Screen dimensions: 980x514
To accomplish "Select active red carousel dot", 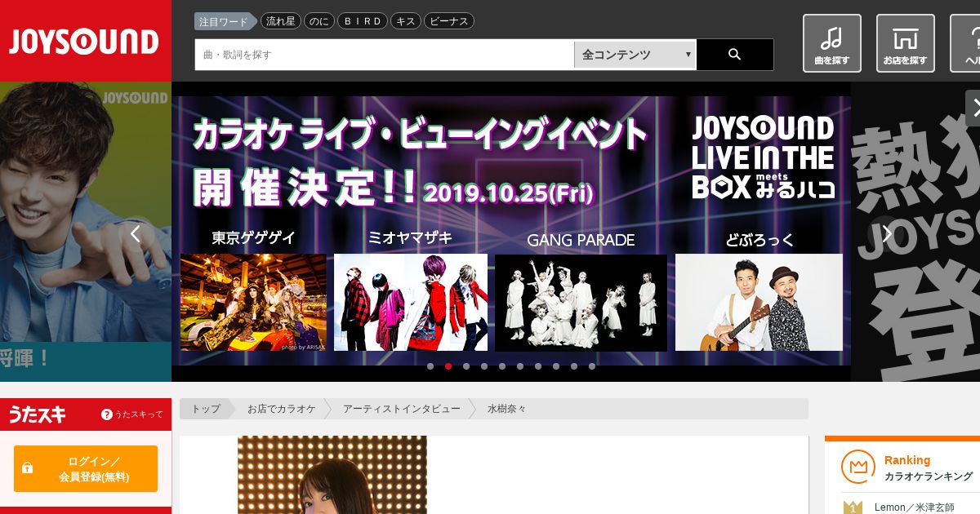I will click(x=448, y=366).
